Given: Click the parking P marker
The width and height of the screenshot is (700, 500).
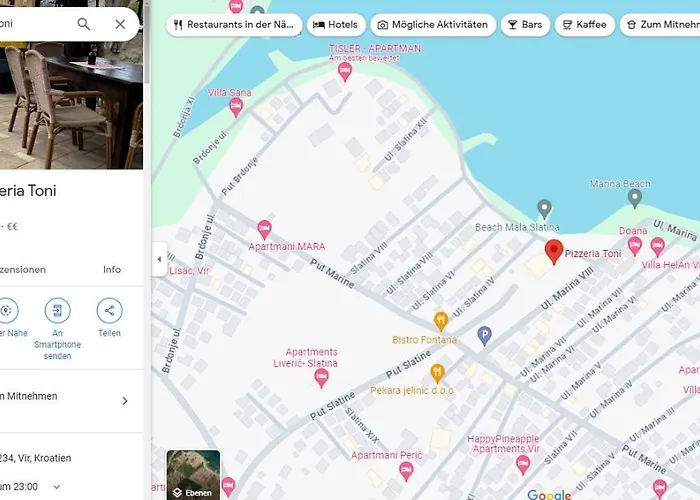Looking at the screenshot, I should click(485, 336).
